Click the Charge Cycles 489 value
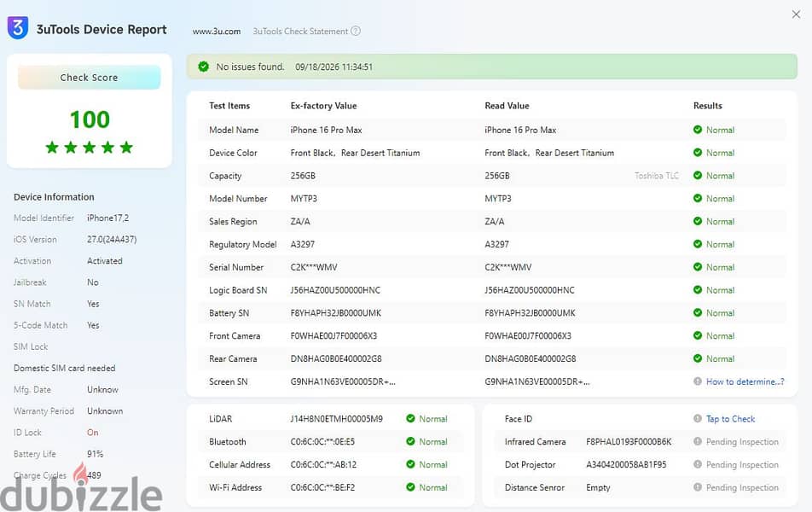The width and height of the screenshot is (812, 512). pyautogui.click(x=94, y=475)
